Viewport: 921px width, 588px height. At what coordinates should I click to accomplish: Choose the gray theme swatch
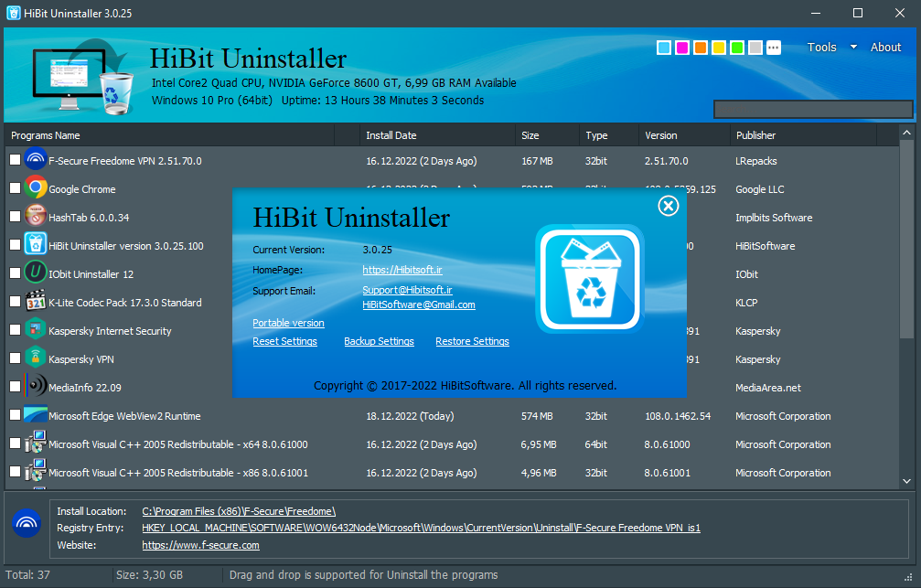755,48
